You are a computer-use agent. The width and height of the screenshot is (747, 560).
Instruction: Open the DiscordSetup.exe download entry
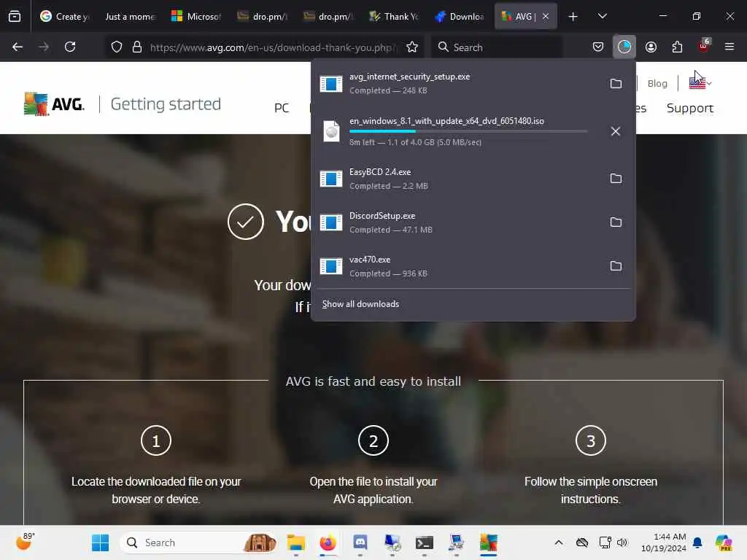[x=457, y=222]
